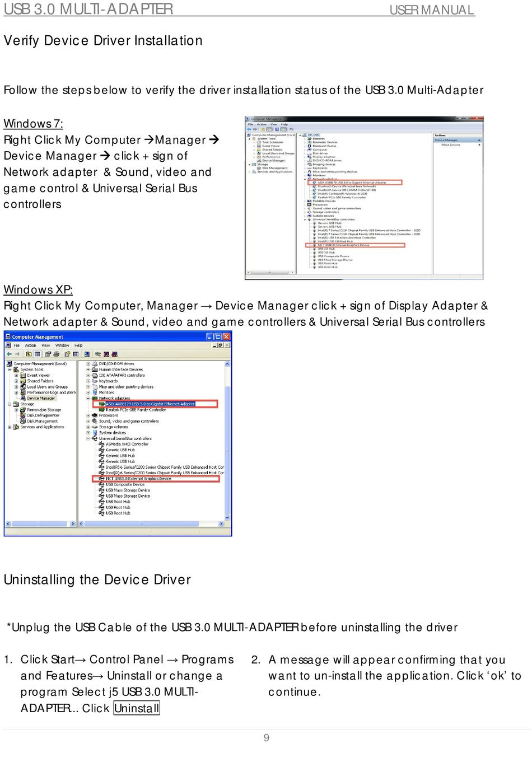Open View menu in XP Computer Management window
This screenshot has width=532, height=767.
(46, 345)
